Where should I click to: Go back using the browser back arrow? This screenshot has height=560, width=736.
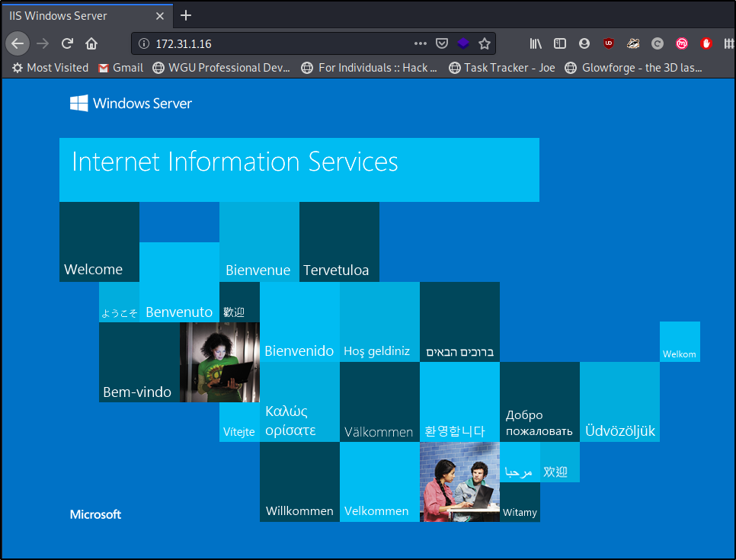click(18, 43)
